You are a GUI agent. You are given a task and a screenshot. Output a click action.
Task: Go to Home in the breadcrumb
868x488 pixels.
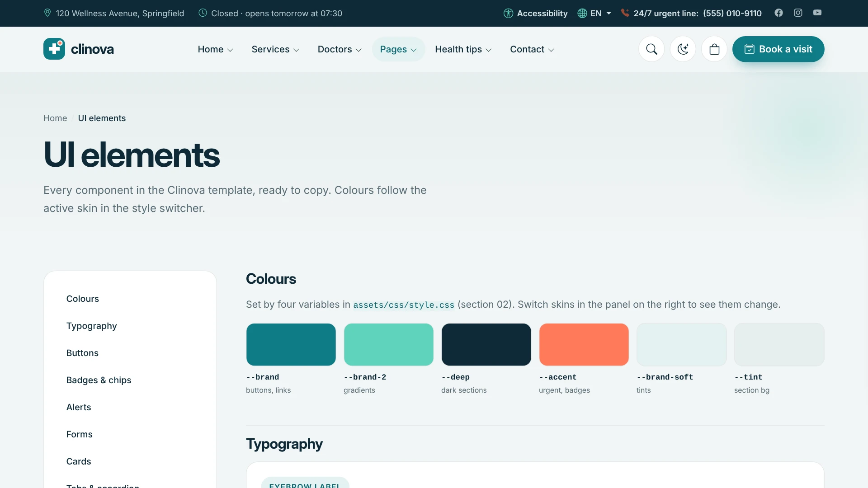55,118
